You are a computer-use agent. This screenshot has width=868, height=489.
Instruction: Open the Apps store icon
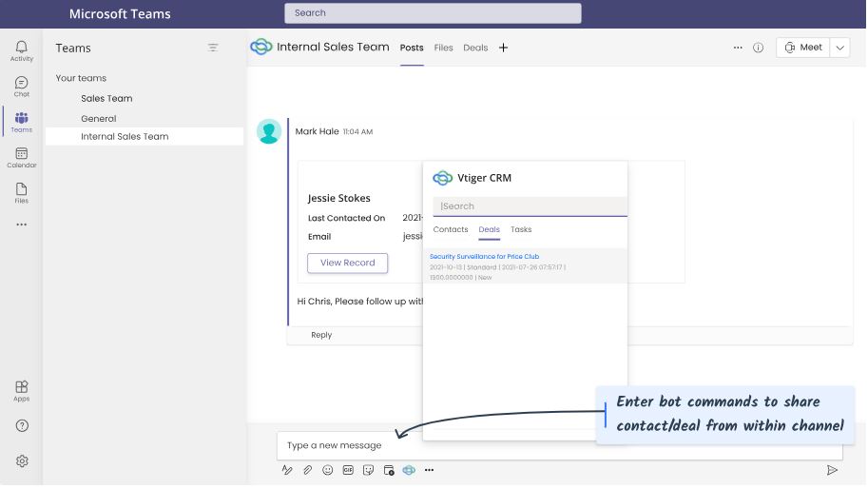pyautogui.click(x=22, y=391)
